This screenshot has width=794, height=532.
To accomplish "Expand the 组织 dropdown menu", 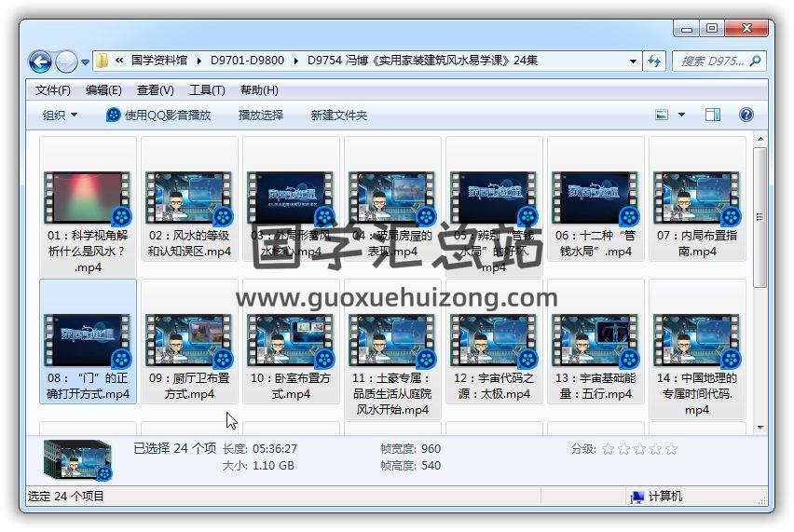I will tap(60, 115).
